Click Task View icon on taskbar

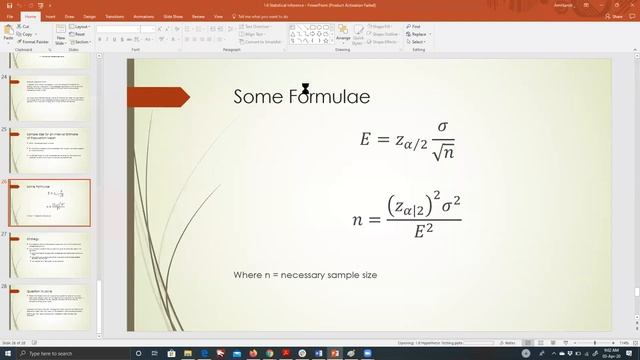(155, 353)
